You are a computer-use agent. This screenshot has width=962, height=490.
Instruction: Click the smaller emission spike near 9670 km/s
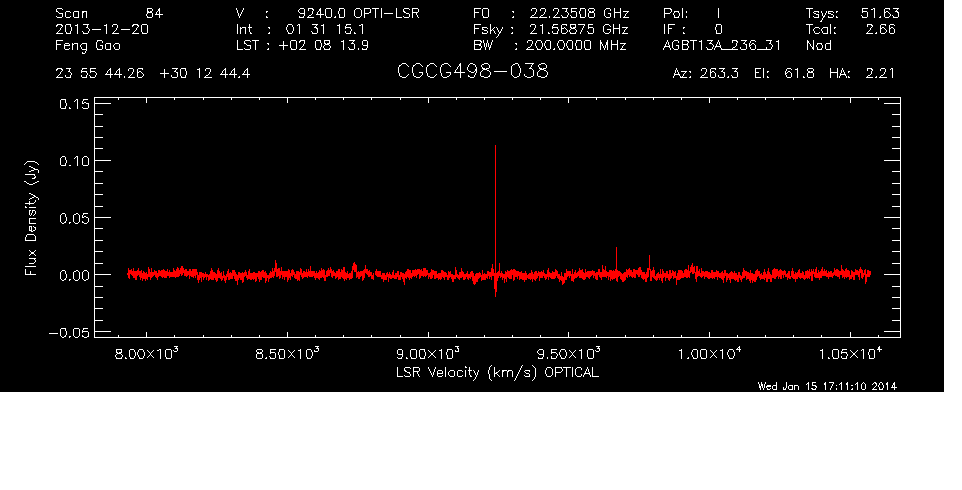(616, 261)
